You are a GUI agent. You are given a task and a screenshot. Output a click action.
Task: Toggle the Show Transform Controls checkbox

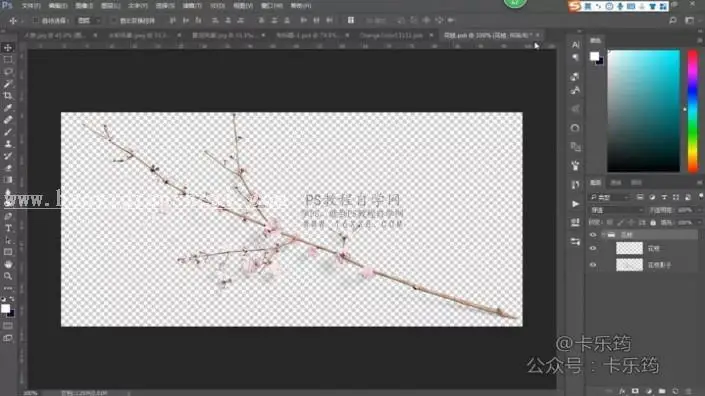113,21
